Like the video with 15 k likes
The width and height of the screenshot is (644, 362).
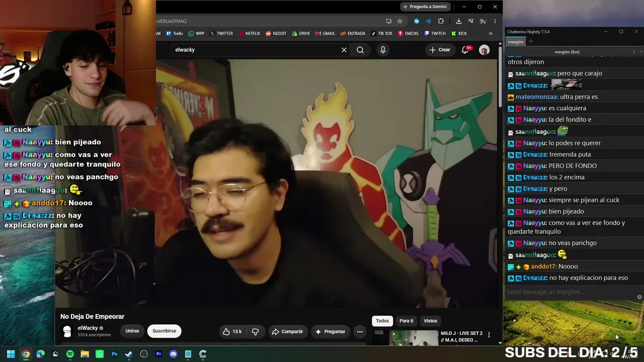click(x=232, y=332)
